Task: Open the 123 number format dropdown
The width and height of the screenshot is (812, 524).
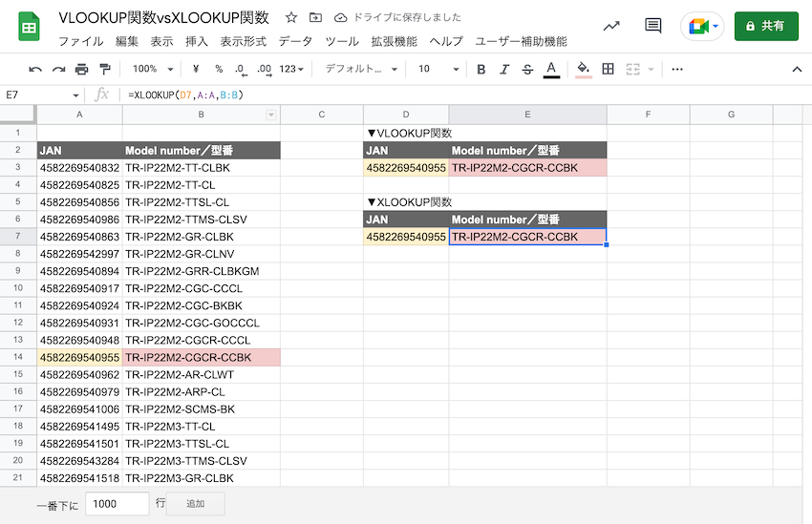Action: 292,69
